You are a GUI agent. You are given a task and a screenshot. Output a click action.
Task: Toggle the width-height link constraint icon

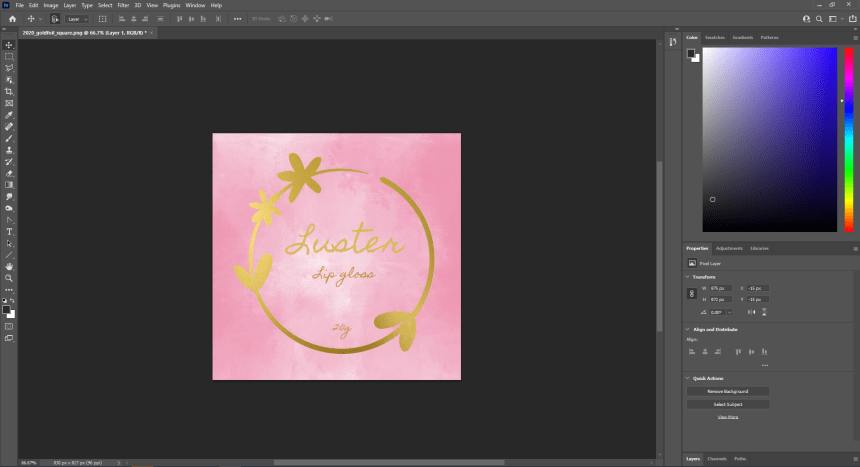tap(691, 293)
